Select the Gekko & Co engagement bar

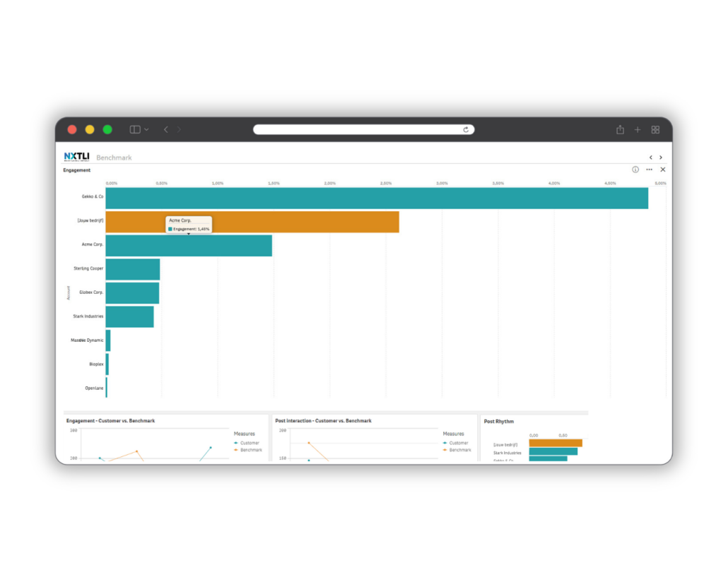(376, 198)
